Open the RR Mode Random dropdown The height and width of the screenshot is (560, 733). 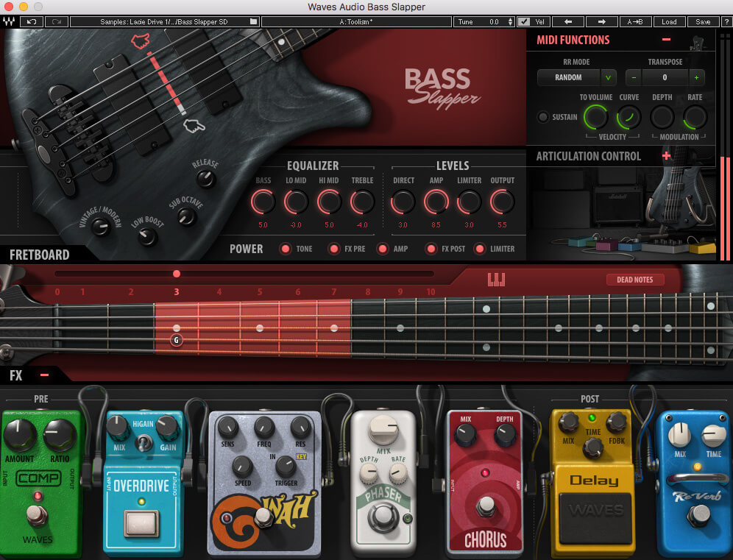coord(577,77)
